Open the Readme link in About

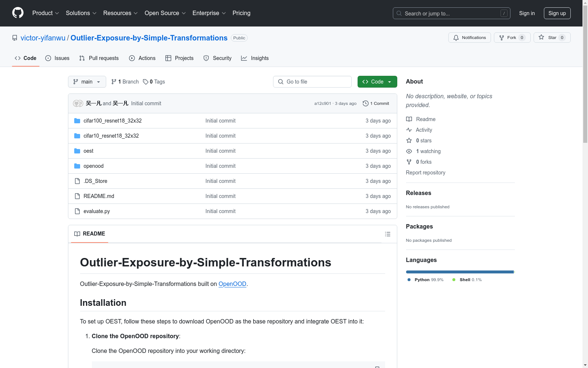click(421, 119)
